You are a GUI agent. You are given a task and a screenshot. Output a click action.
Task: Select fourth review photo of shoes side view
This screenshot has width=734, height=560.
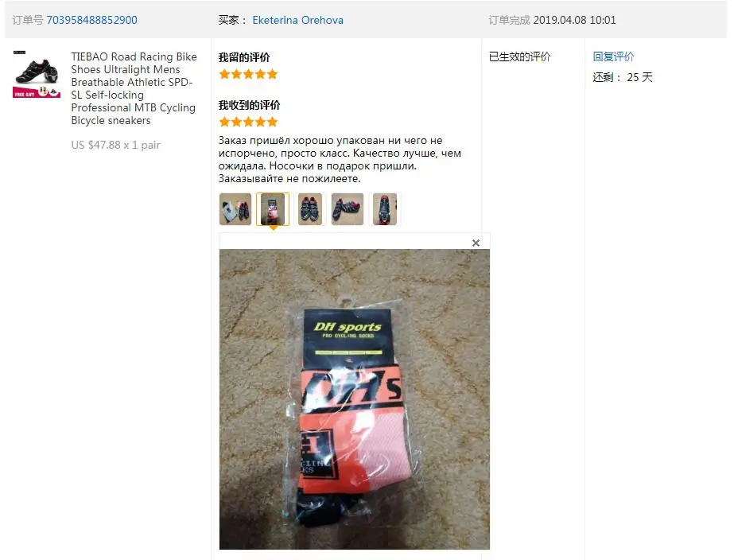(348, 209)
